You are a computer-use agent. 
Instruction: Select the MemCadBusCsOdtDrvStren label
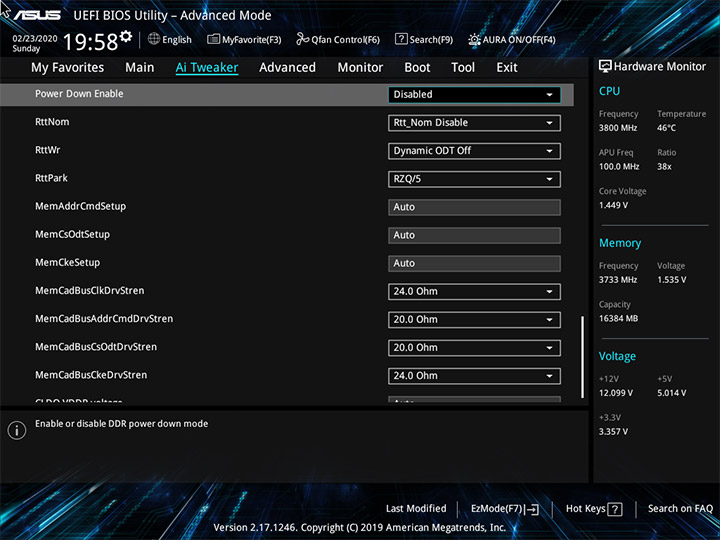tap(96, 347)
